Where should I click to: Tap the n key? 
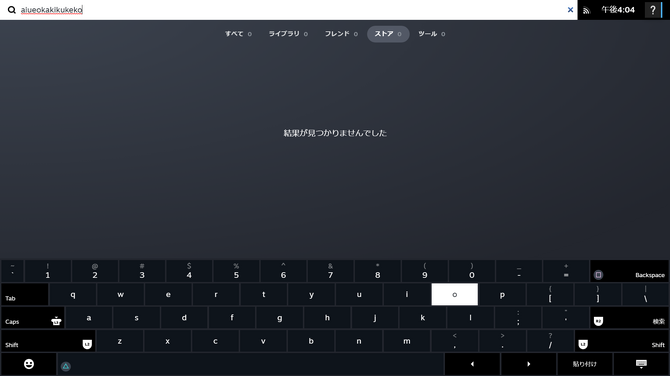click(x=359, y=341)
